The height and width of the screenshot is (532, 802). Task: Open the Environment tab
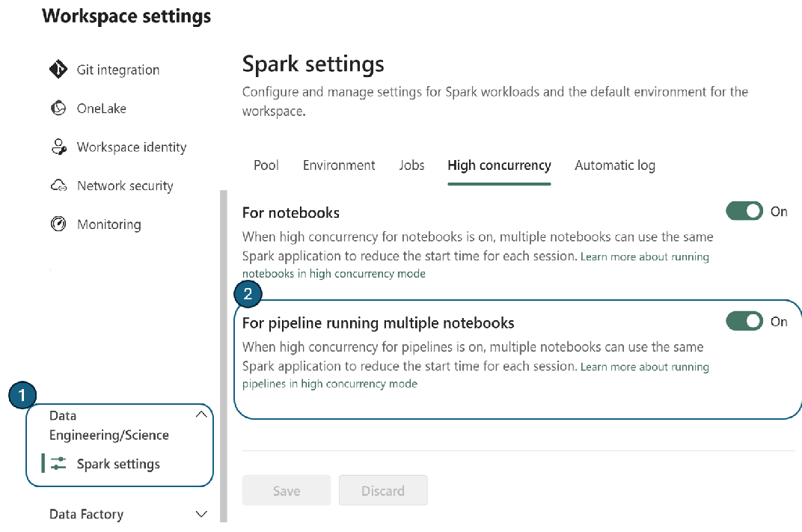tap(339, 165)
